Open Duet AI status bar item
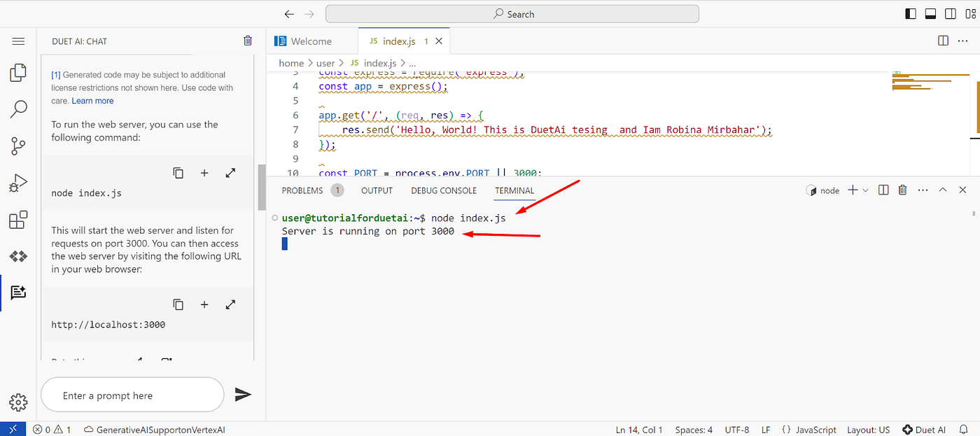This screenshot has height=436, width=980. pyautogui.click(x=924, y=430)
